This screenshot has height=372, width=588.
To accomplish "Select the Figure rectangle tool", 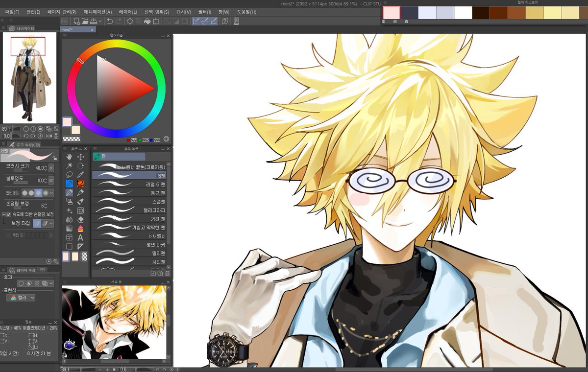I will click(x=69, y=246).
